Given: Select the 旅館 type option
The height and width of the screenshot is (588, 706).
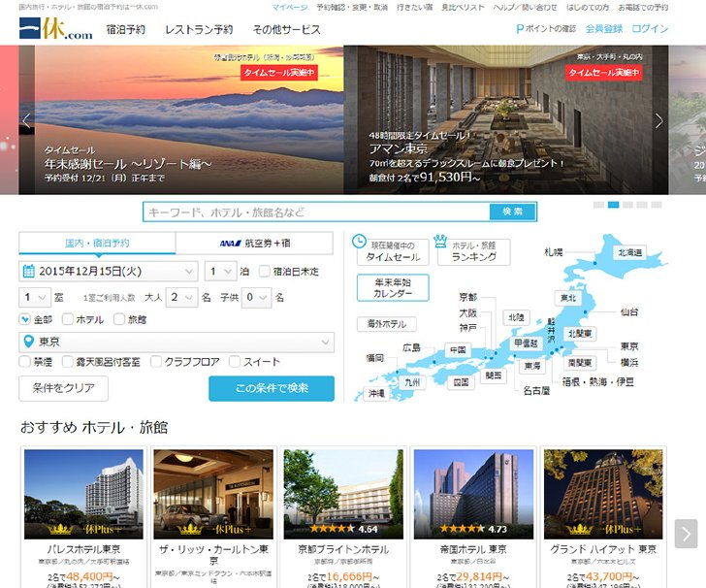Looking at the screenshot, I should 119,319.
